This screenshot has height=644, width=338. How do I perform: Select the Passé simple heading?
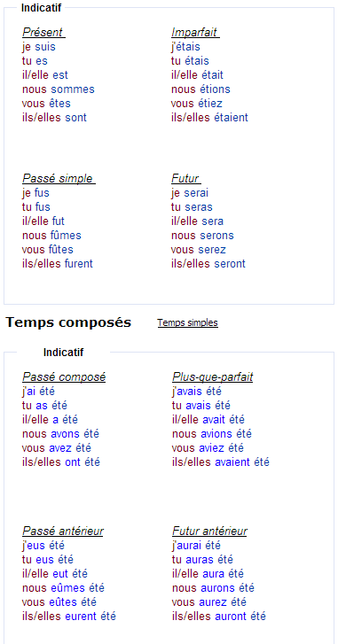coord(59,179)
